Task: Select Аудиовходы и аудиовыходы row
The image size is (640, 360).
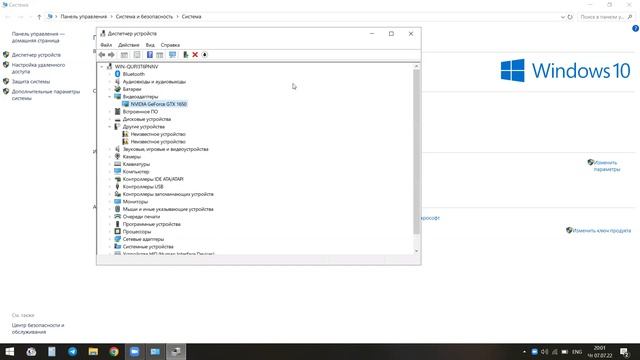Action: (x=154, y=82)
